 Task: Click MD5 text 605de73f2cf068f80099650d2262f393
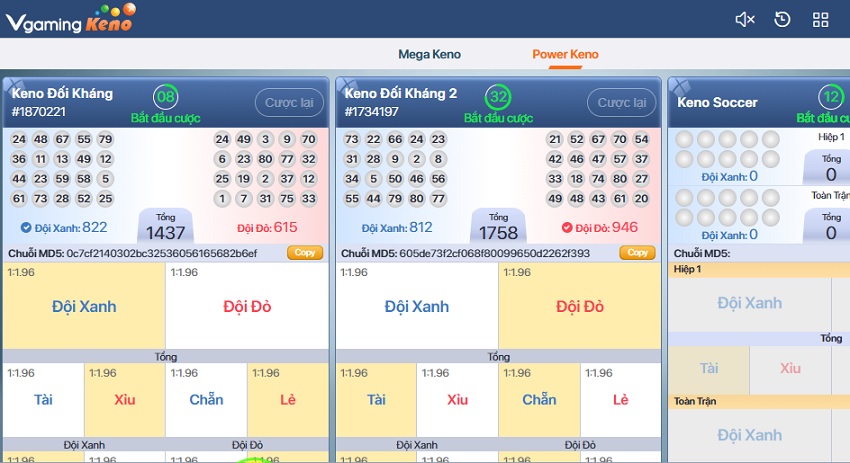tap(494, 253)
